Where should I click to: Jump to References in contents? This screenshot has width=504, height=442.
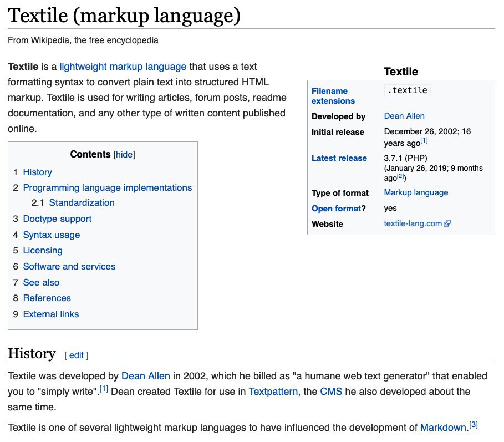pyautogui.click(x=47, y=298)
